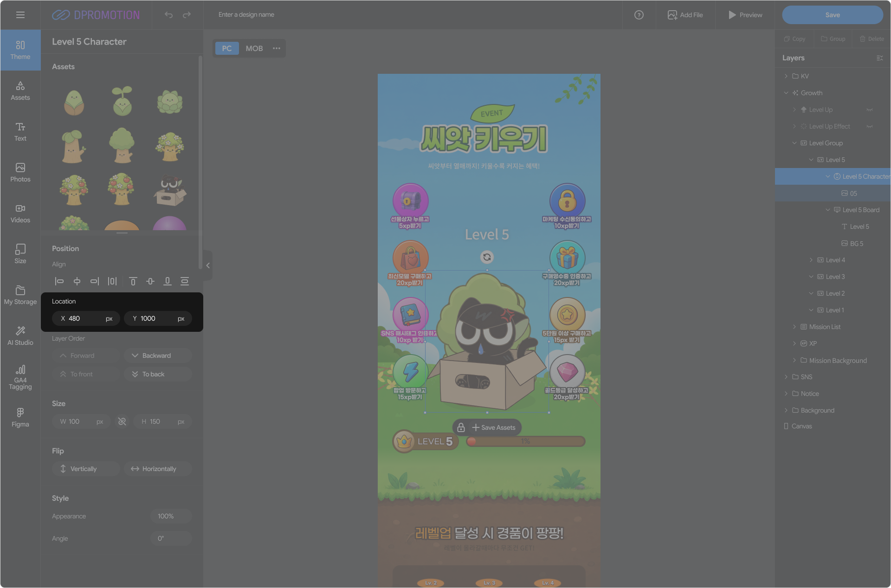
Task: Open the Size sidebar panel
Action: click(20, 254)
